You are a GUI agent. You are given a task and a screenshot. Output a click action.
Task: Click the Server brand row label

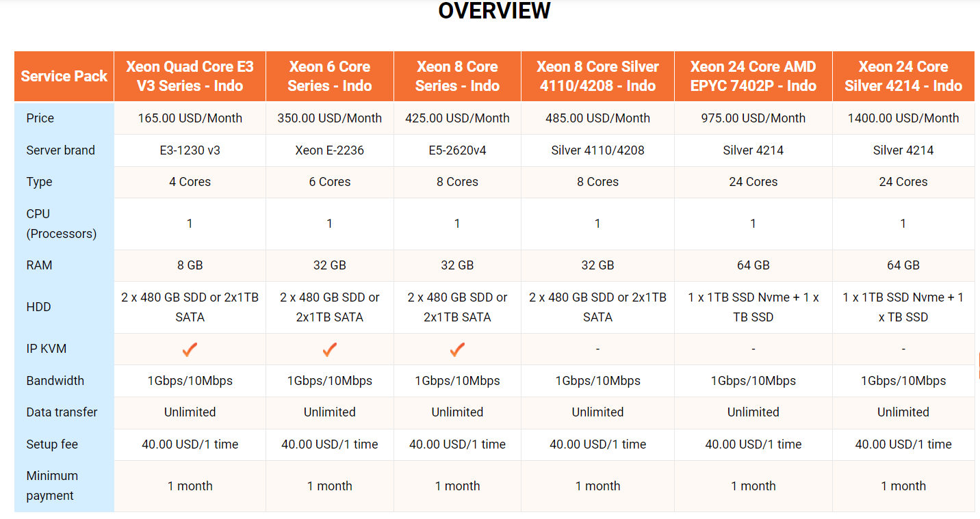tap(60, 150)
